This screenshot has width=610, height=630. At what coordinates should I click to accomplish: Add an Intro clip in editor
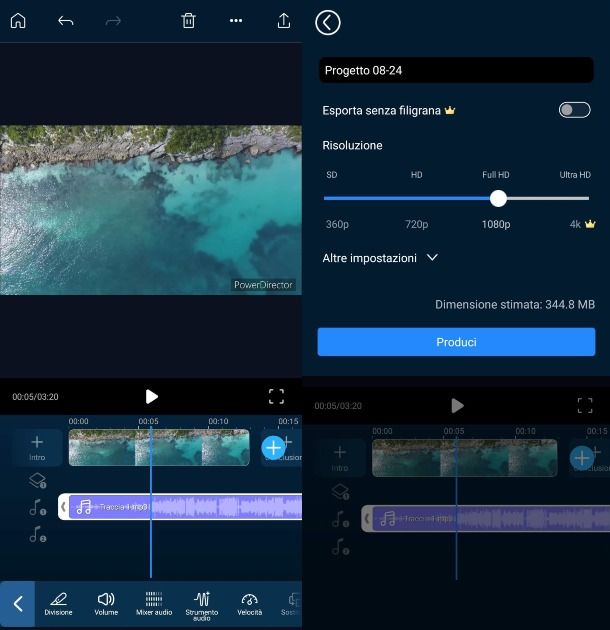click(x=37, y=448)
